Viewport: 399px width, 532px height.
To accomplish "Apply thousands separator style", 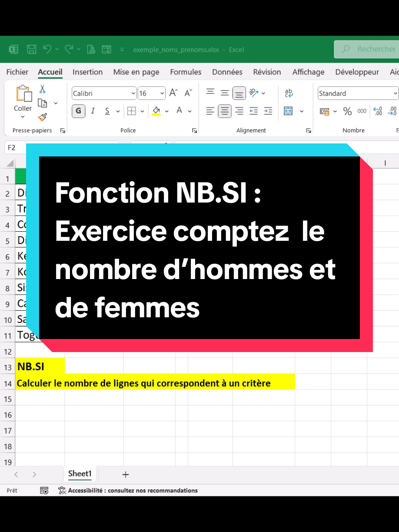I will tap(362, 111).
